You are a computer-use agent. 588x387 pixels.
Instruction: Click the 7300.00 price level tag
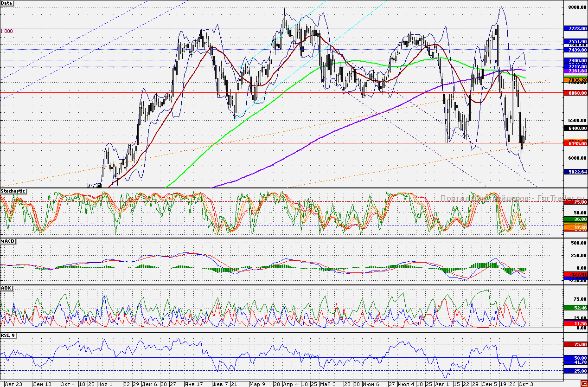click(575, 61)
